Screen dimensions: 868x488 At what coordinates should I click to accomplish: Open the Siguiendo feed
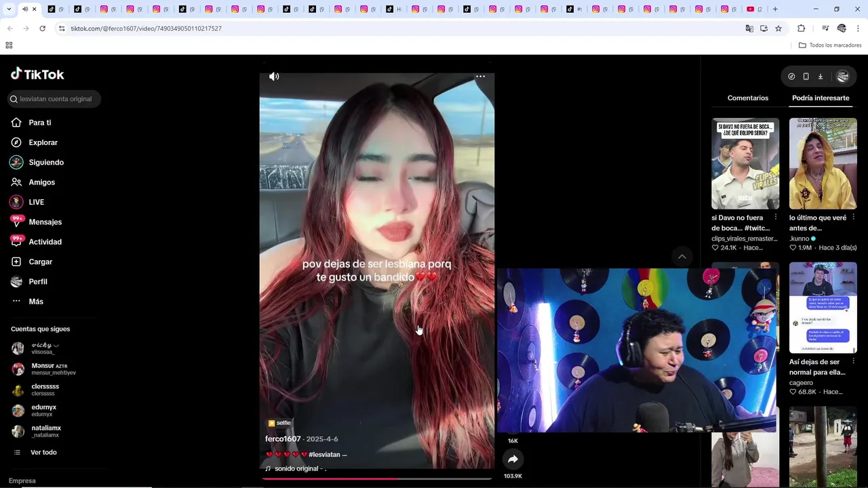pos(37,163)
